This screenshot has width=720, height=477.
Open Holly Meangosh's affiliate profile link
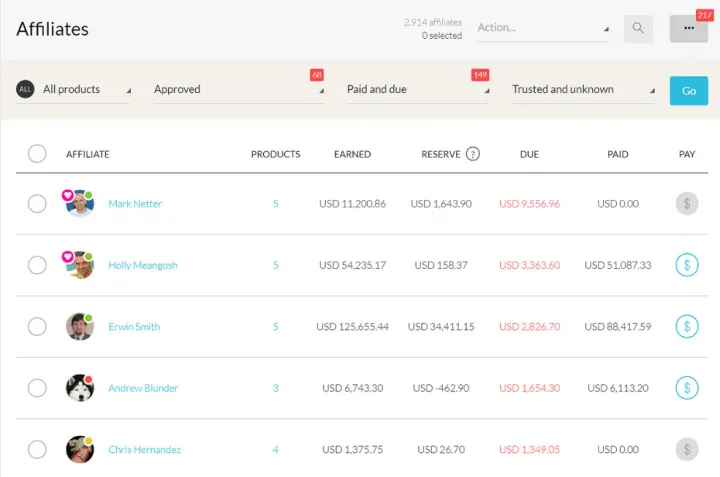143,265
